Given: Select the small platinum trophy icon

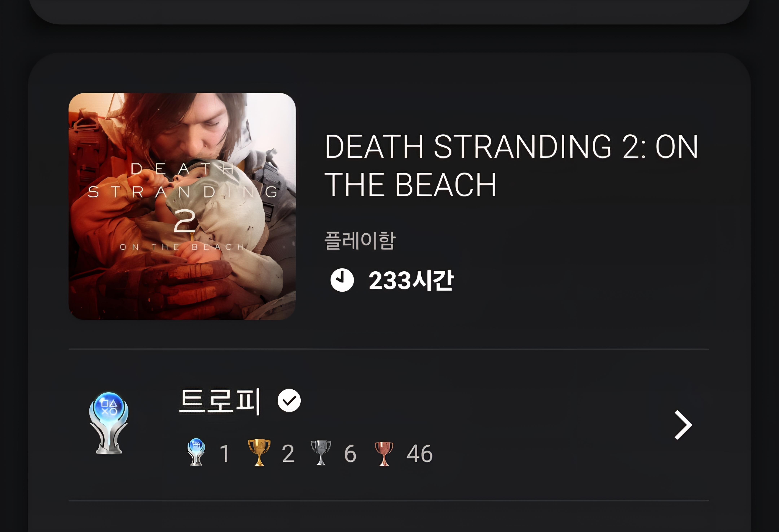Looking at the screenshot, I should pyautogui.click(x=196, y=452).
